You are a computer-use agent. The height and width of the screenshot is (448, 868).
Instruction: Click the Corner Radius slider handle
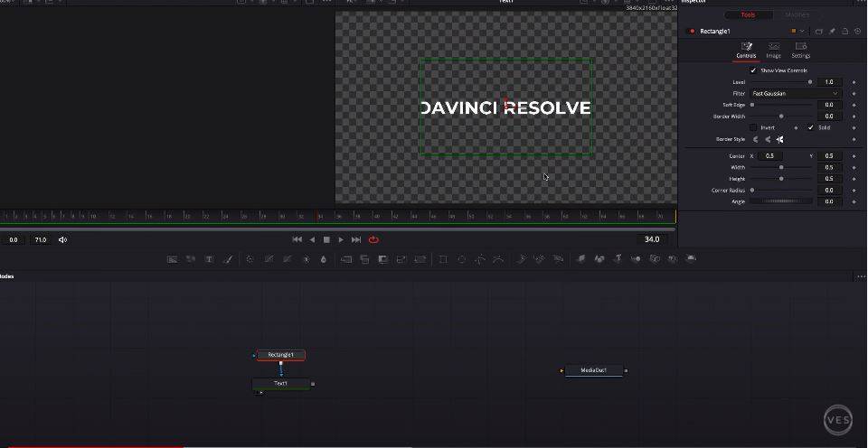pyautogui.click(x=752, y=191)
